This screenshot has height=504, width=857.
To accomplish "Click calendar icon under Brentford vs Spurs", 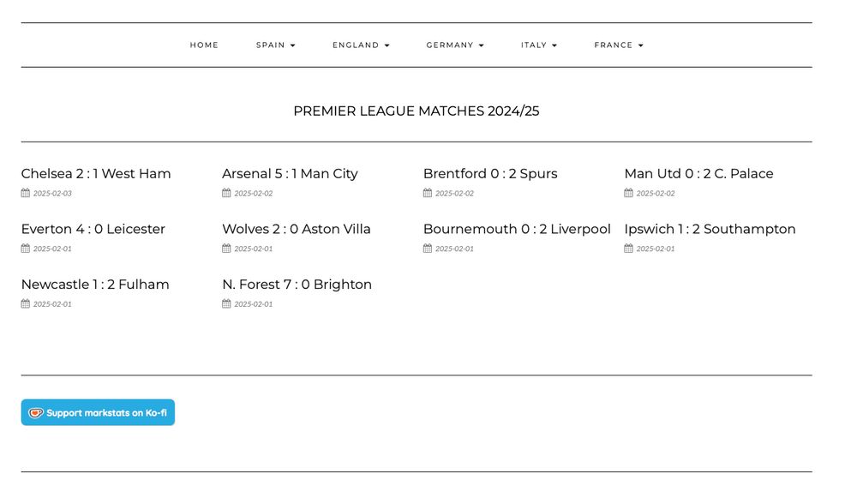I will point(428,193).
